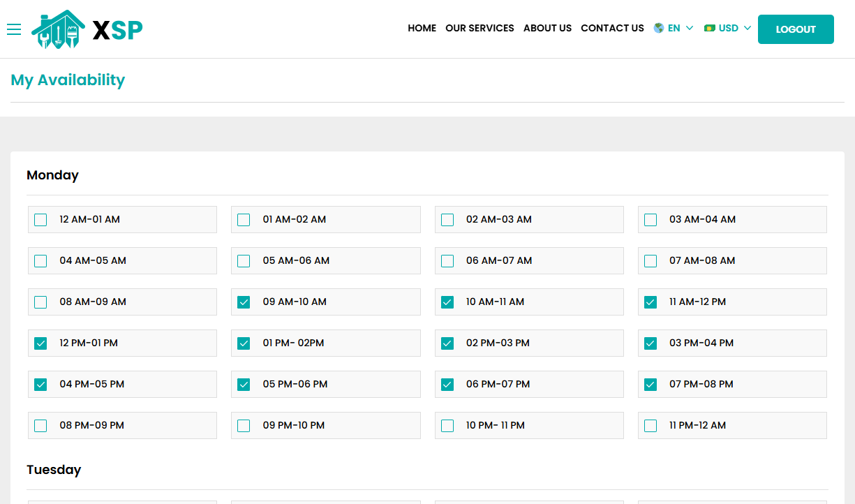The height and width of the screenshot is (504, 855).
Task: Click the My Availability heading
Action: tap(68, 80)
